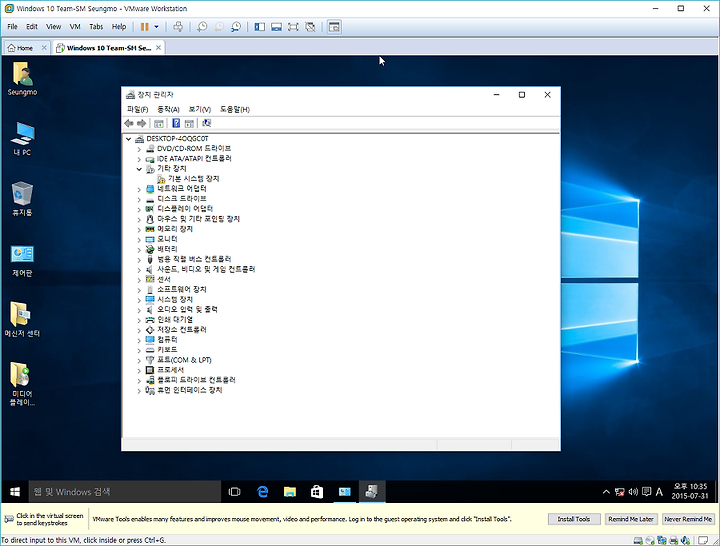Select the Seungmo desktop folder icon
Image resolution: width=720 pixels, height=546 pixels.
click(22, 79)
